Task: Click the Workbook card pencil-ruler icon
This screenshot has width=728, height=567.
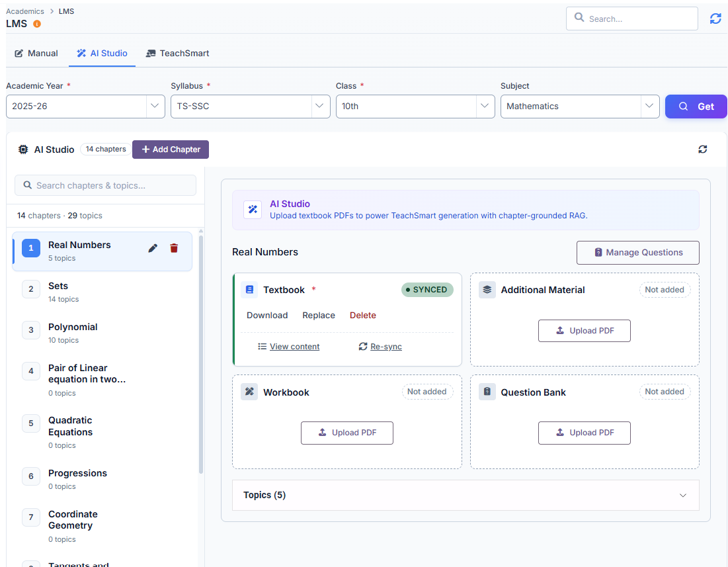Action: 249,392
